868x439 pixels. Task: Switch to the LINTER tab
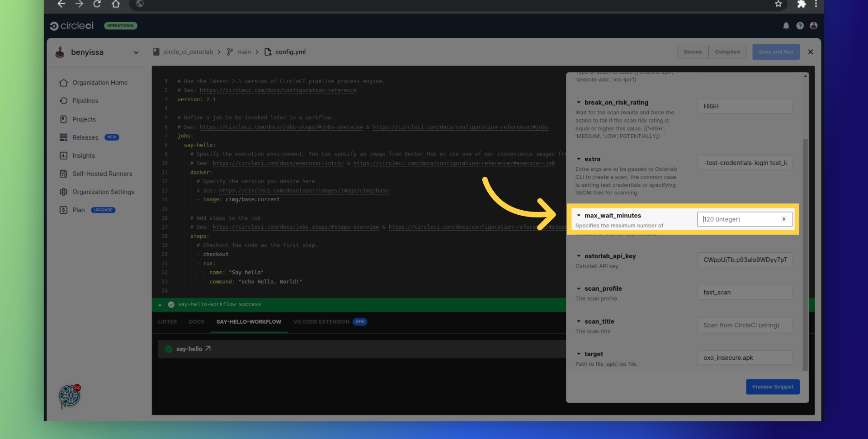167,322
